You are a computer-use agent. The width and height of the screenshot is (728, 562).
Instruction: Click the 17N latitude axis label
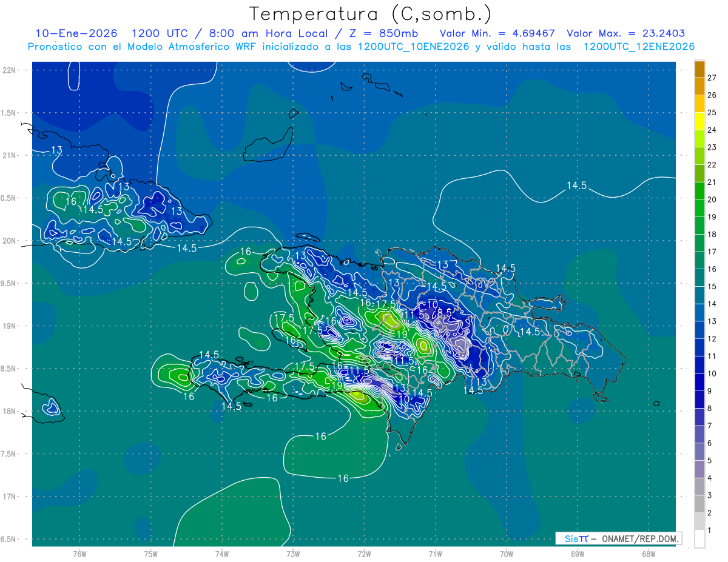[9, 497]
